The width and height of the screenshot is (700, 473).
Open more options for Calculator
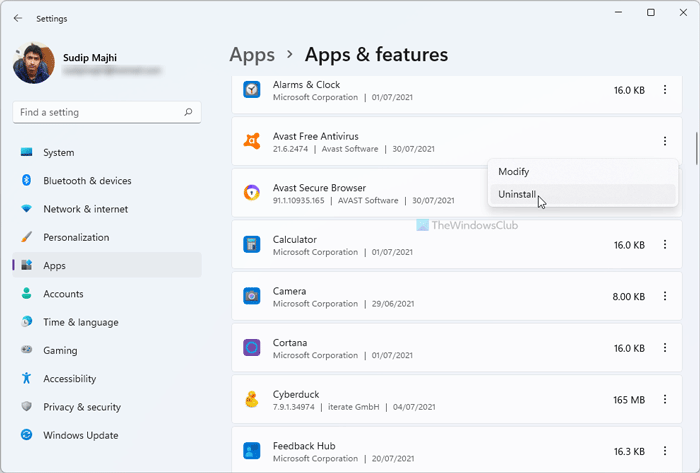(665, 245)
